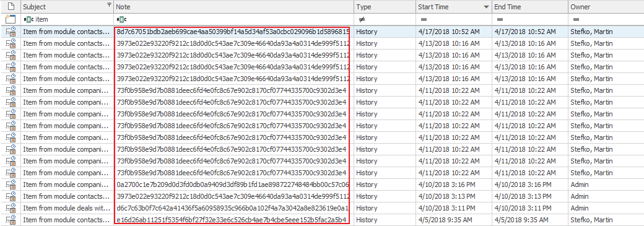Select note cell starting with 0a2700c1e7b209d0
The height and width of the screenshot is (226, 644).
[233, 185]
